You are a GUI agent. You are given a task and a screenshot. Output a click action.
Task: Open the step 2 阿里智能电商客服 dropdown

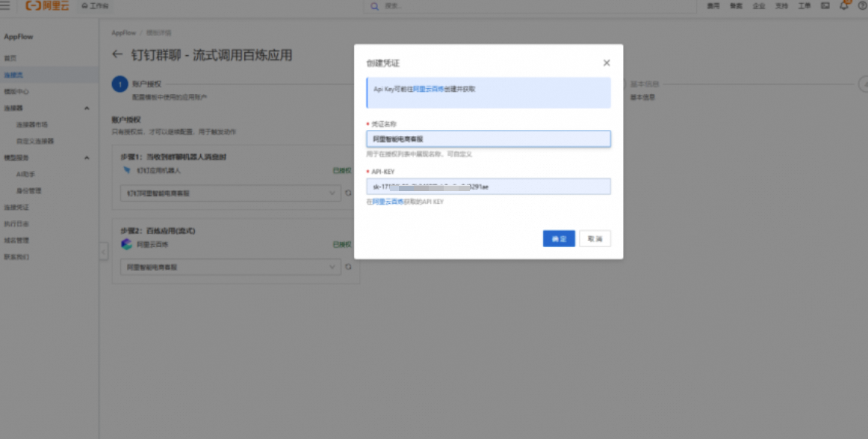tap(230, 267)
